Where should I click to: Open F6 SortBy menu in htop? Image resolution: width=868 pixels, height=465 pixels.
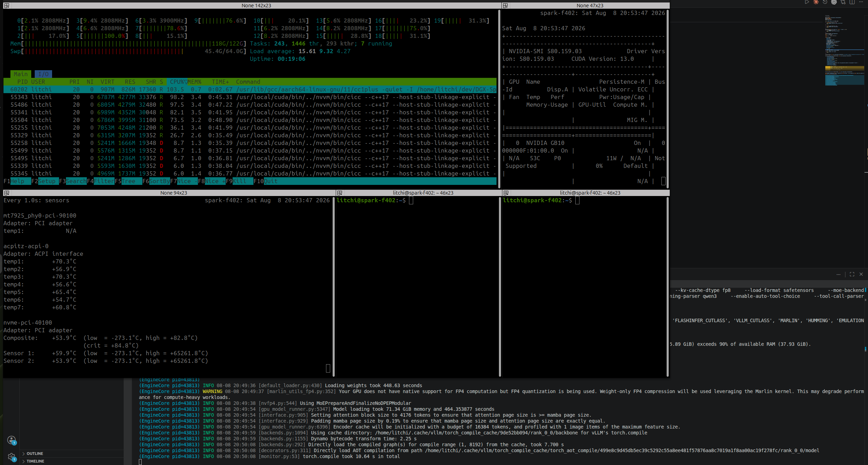[156, 181]
